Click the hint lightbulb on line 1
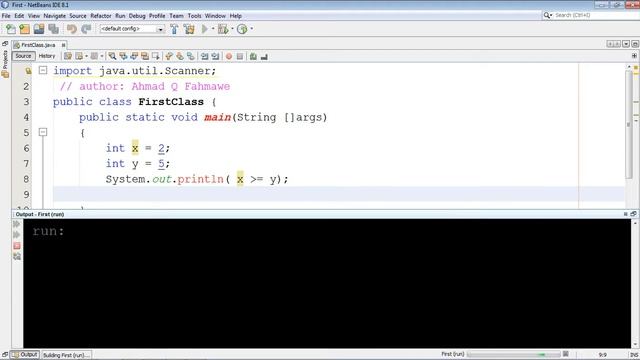The image size is (640, 360). coord(28,71)
